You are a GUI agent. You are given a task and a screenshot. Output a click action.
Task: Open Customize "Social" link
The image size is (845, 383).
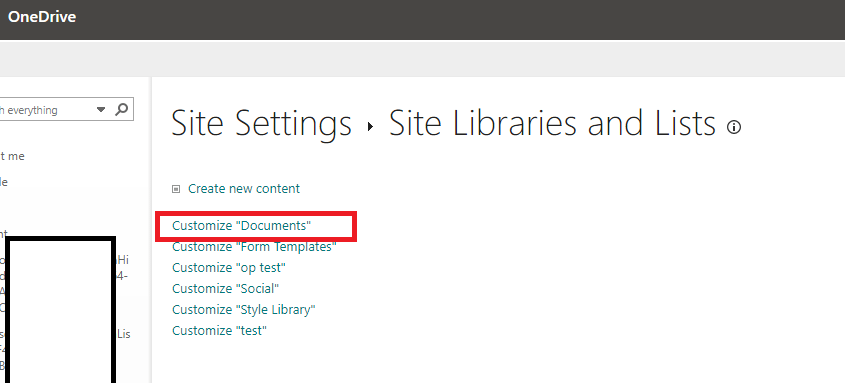pyautogui.click(x=225, y=289)
